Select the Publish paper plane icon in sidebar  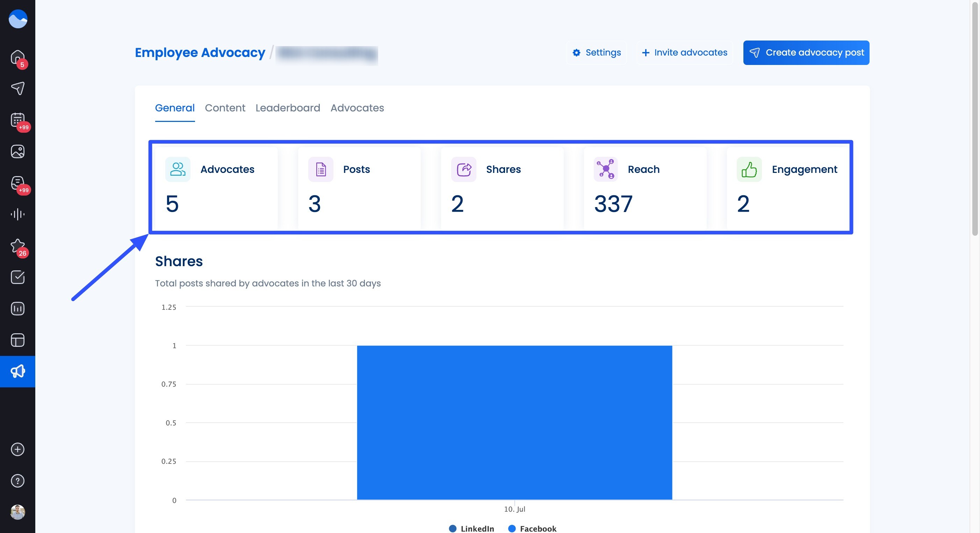coord(17,88)
